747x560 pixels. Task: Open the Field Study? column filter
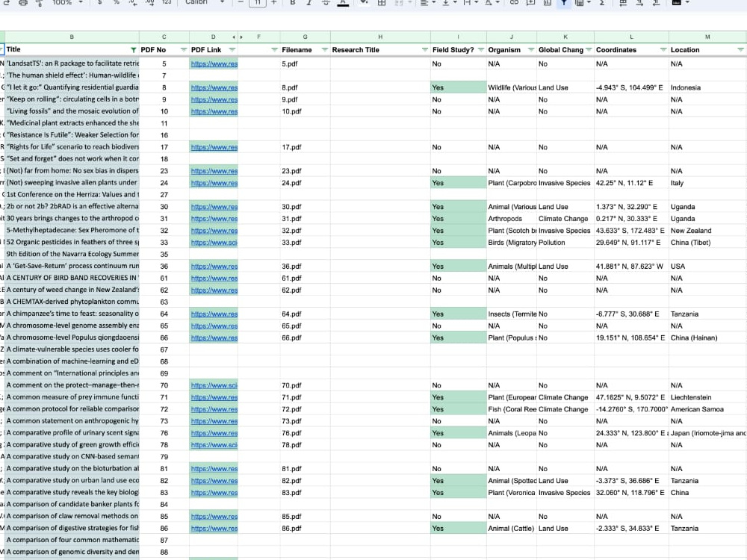[480, 49]
